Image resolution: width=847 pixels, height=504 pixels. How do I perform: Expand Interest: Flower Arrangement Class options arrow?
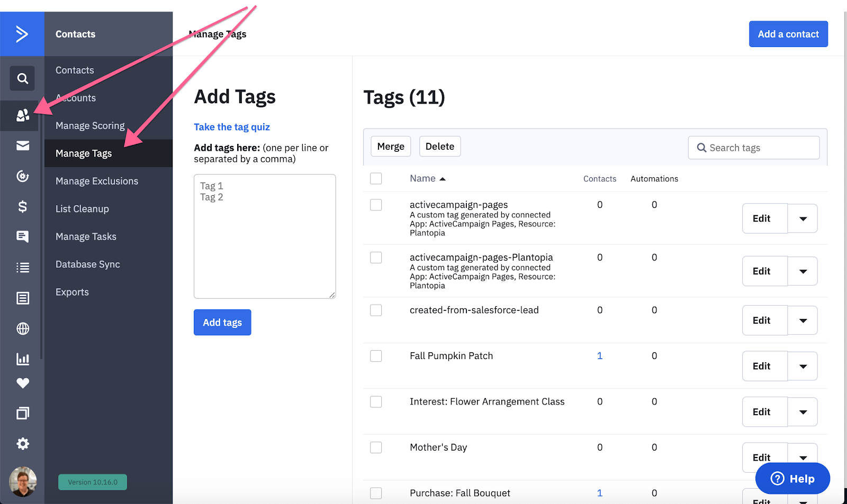click(803, 412)
